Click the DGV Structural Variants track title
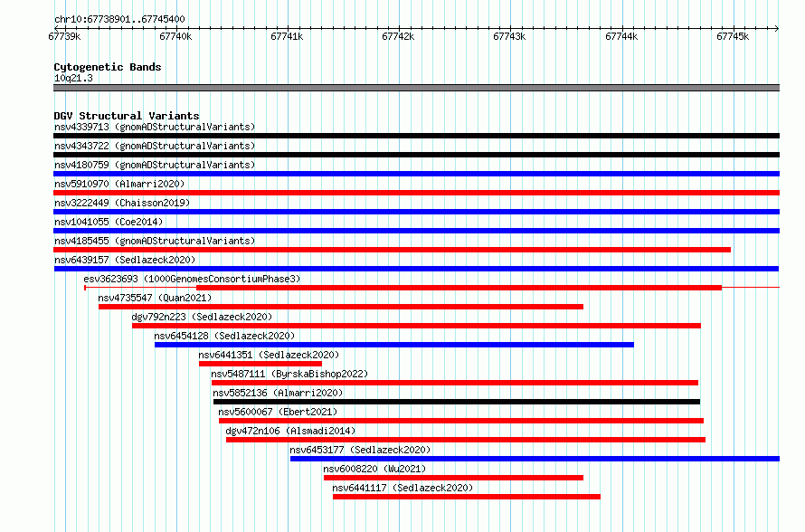 point(127,116)
